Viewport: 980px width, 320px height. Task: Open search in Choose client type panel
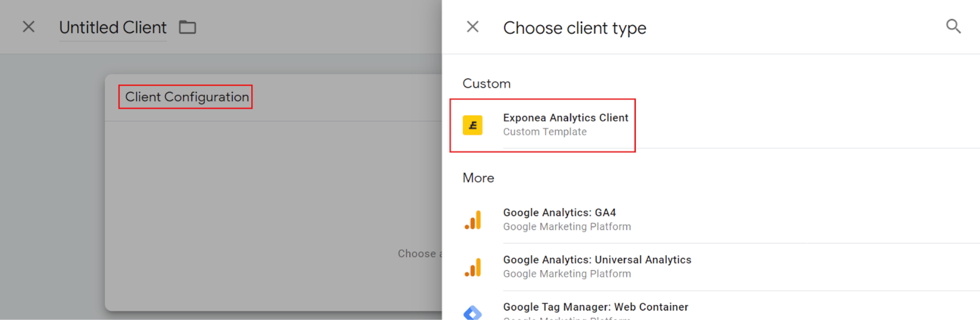[953, 26]
